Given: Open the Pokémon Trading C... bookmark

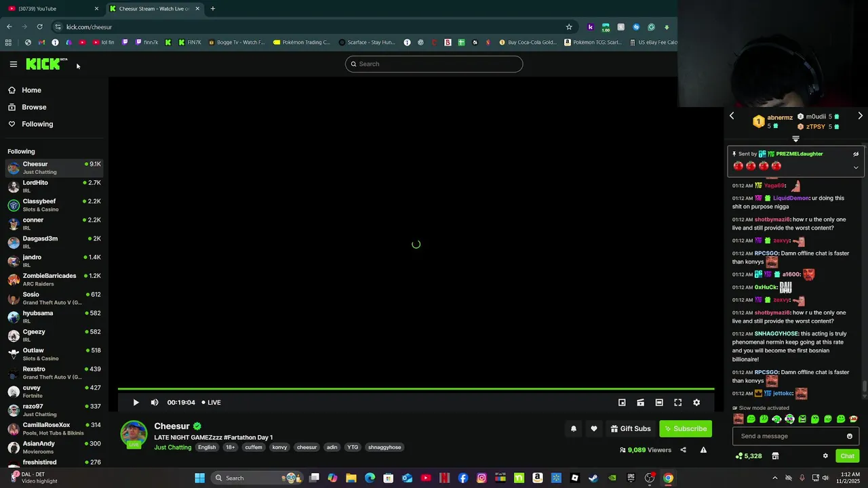Looking at the screenshot, I should [302, 42].
